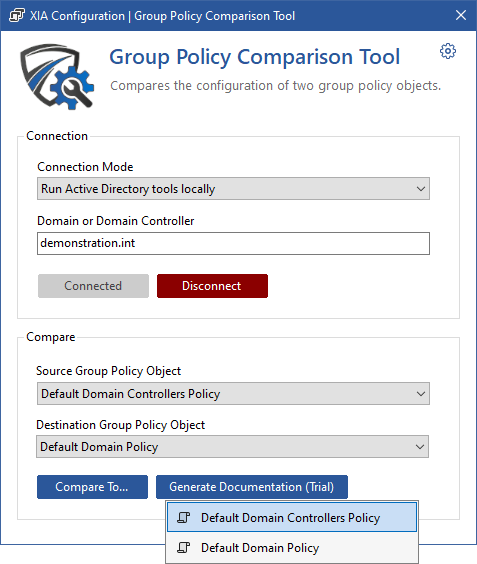The width and height of the screenshot is (477, 564).
Task: Open the Source Group Policy Object dropdown
Action: [x=233, y=394]
